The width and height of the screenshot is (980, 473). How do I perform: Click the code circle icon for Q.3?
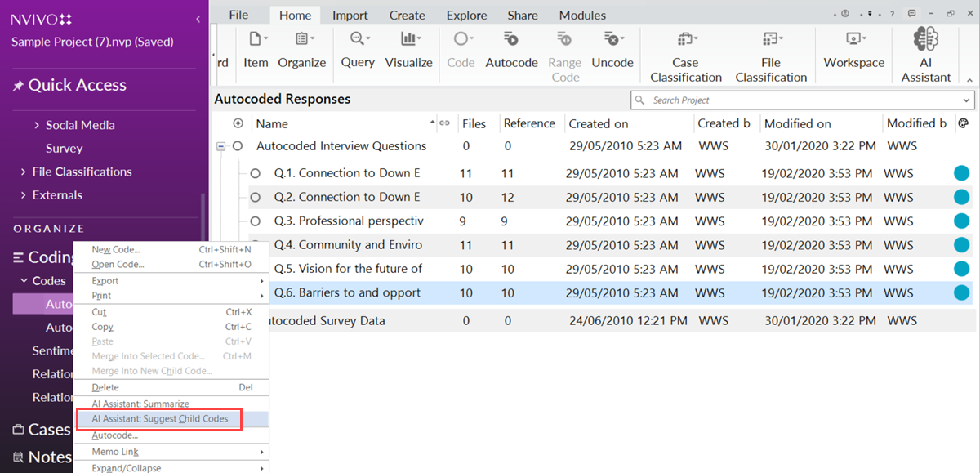coord(256,221)
